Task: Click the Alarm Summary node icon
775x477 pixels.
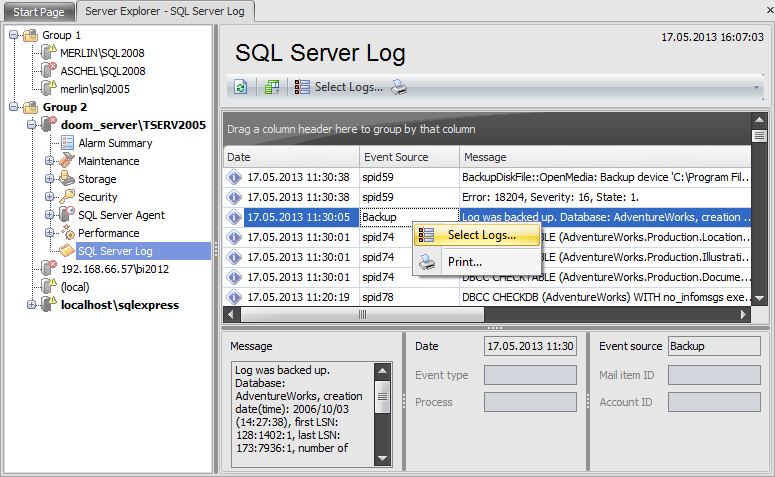Action: 67,143
